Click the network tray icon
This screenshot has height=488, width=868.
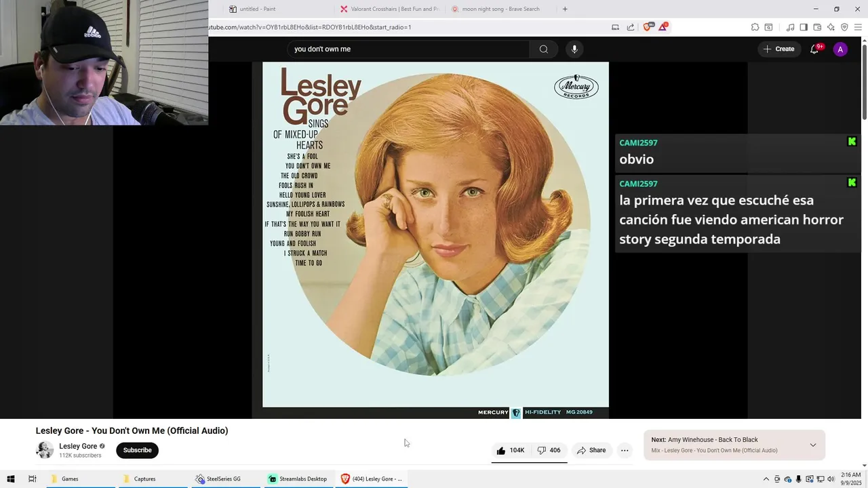point(820,479)
